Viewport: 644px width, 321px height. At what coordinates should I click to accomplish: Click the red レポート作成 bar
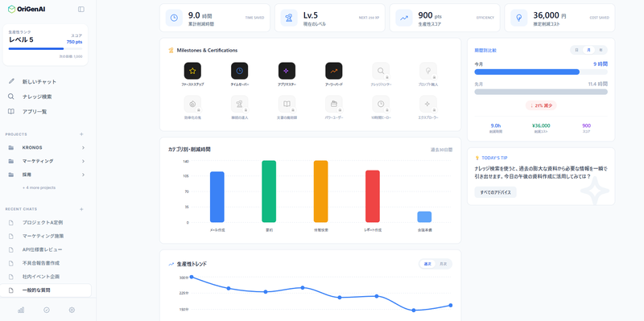point(373,196)
